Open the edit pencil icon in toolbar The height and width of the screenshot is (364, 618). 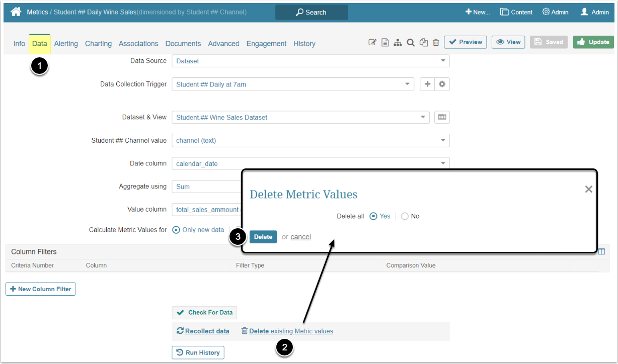[372, 43]
